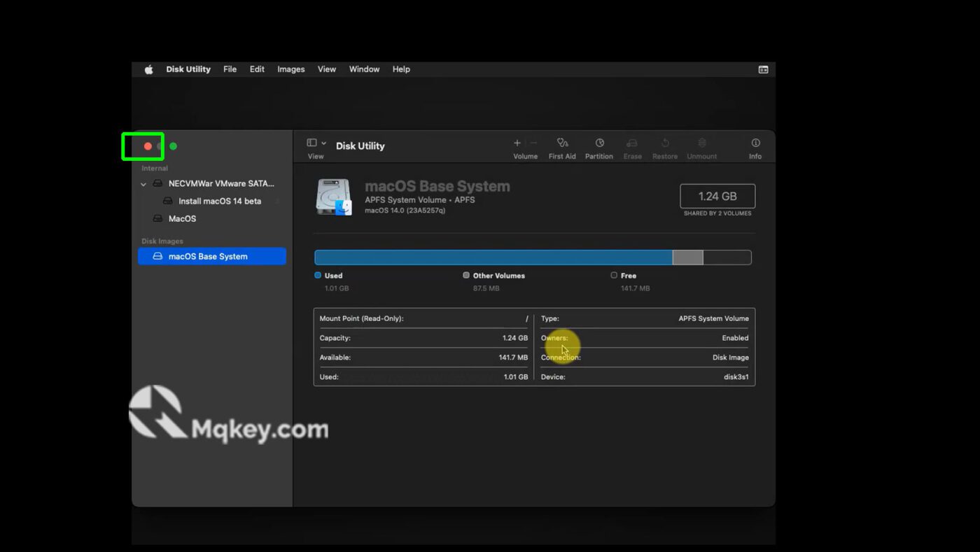
Task: Open the Disk Utility app menu
Action: (x=188, y=69)
